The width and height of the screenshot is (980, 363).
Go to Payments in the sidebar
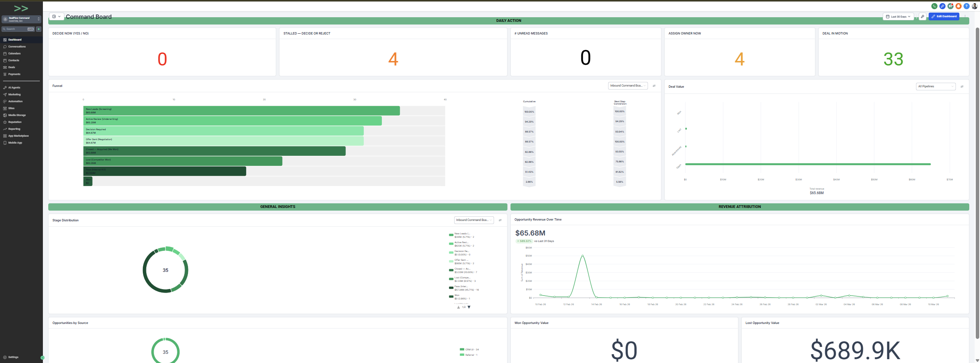tap(14, 74)
